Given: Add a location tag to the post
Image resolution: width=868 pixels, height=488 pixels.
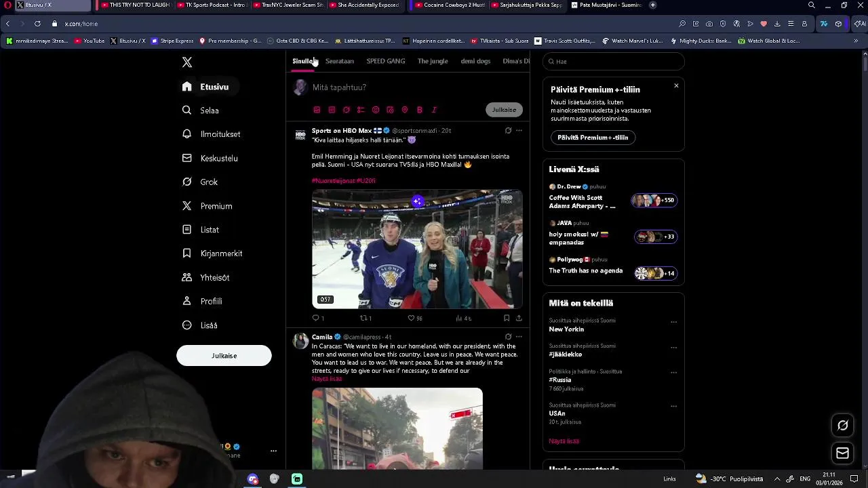Looking at the screenshot, I should pyautogui.click(x=405, y=110).
